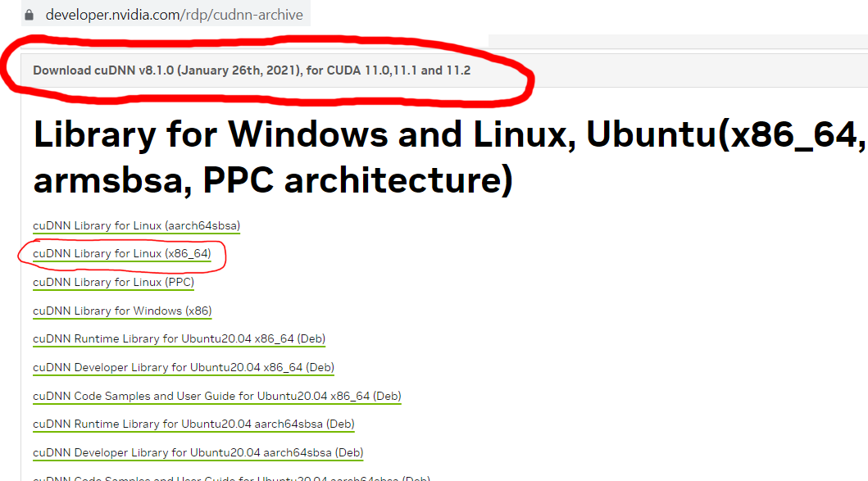Open cuDNN Code Samples User Guide x86_64 Deb

coord(217,397)
